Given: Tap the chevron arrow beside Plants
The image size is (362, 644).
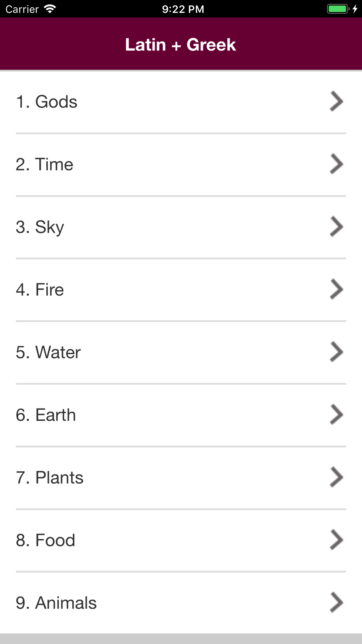Looking at the screenshot, I should point(336,477).
